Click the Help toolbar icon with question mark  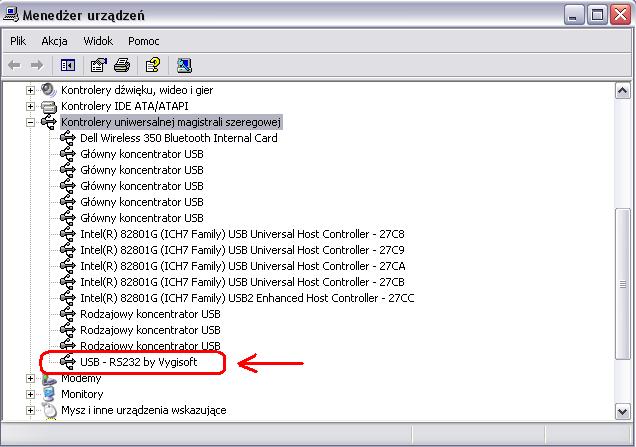[152, 66]
